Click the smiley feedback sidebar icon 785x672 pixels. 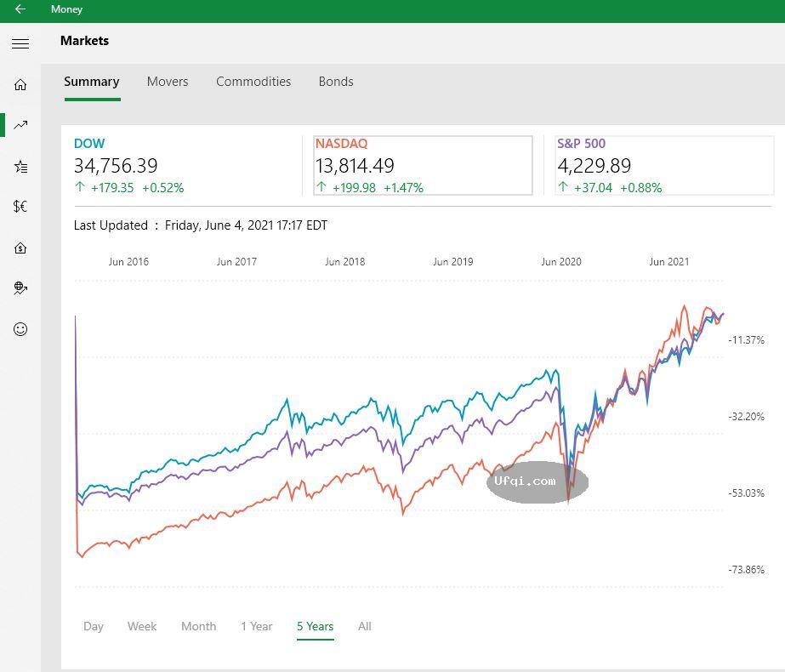pyautogui.click(x=20, y=329)
